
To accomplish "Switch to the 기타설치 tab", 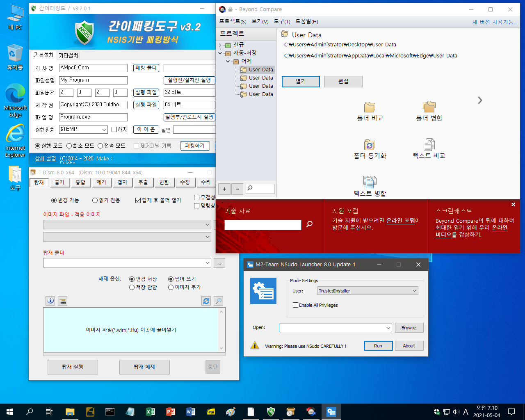I will click(x=68, y=55).
